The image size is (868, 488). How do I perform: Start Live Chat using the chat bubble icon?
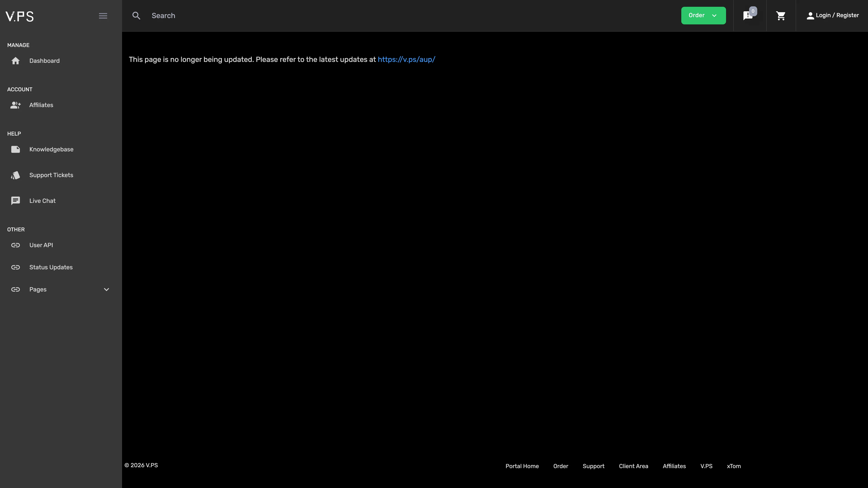pos(16,200)
